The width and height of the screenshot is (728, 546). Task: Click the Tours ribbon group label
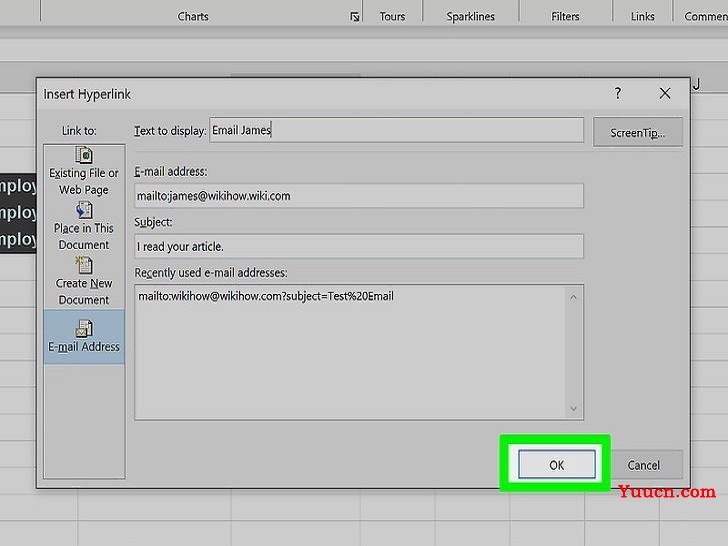tap(392, 17)
